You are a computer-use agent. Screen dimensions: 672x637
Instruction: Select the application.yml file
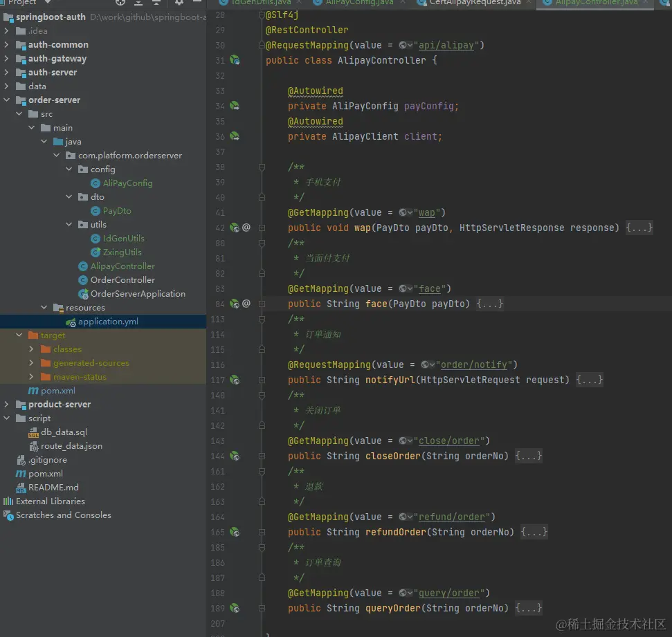pos(108,322)
